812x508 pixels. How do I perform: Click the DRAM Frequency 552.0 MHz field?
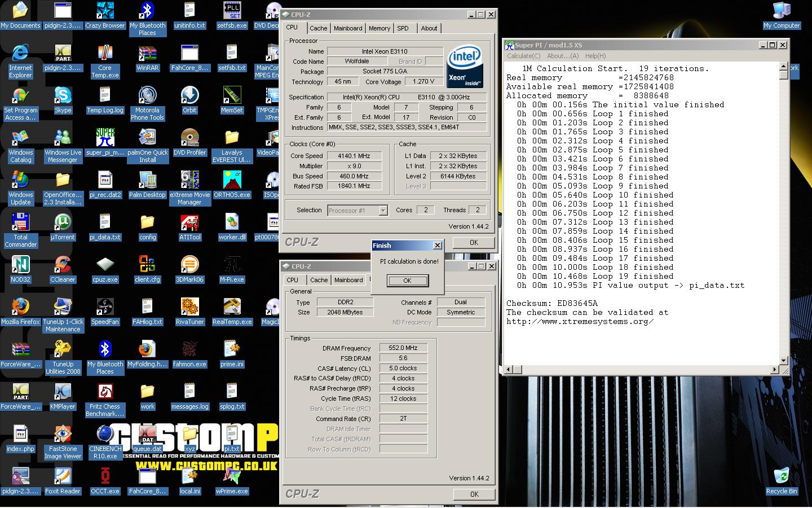coord(403,348)
